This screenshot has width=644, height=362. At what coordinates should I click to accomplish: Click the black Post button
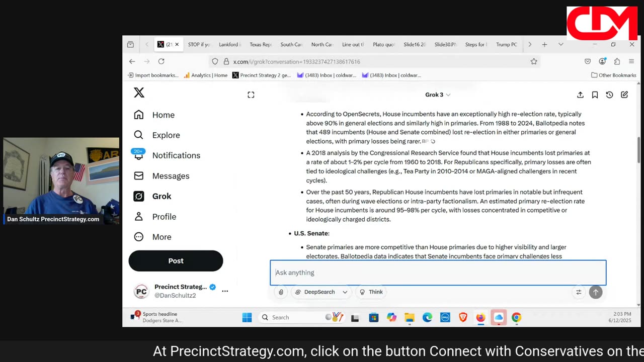(x=176, y=261)
